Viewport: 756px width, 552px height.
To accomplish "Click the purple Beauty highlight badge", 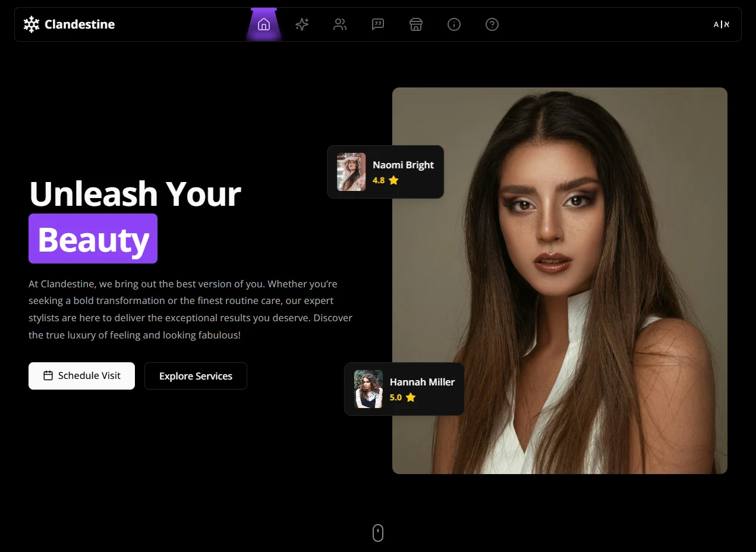I will pyautogui.click(x=93, y=239).
